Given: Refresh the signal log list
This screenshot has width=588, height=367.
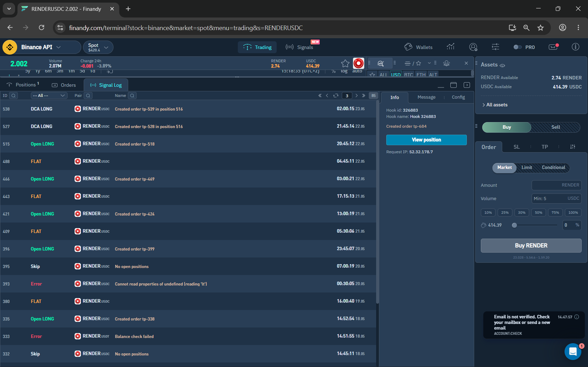Looking at the screenshot, I should point(336,96).
